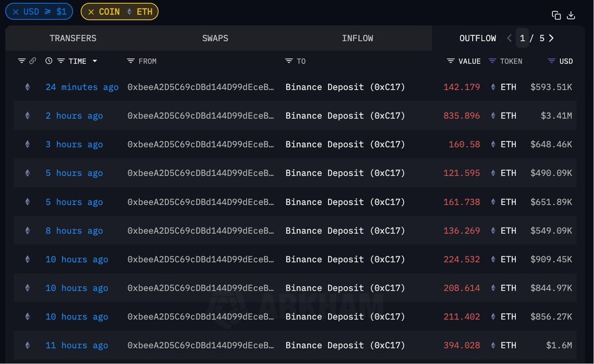The width and height of the screenshot is (594, 364).
Task: Click the copy table data icon
Action: coord(556,15)
